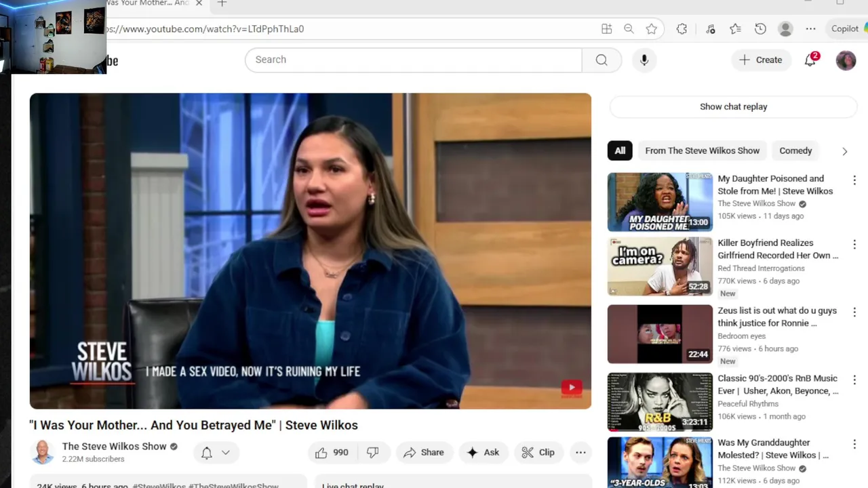Open options for Killer Boyfriend Realizes video
868x488 pixels.
(854, 244)
